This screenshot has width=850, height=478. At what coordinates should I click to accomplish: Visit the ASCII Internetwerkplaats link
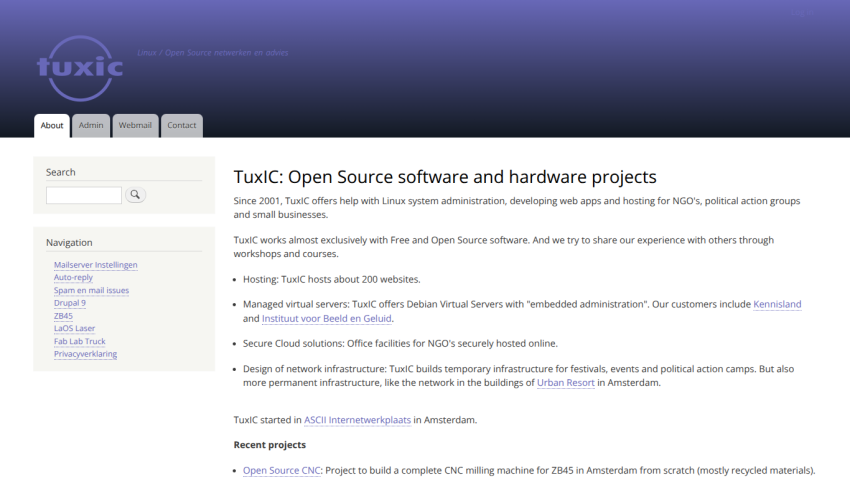(x=357, y=420)
